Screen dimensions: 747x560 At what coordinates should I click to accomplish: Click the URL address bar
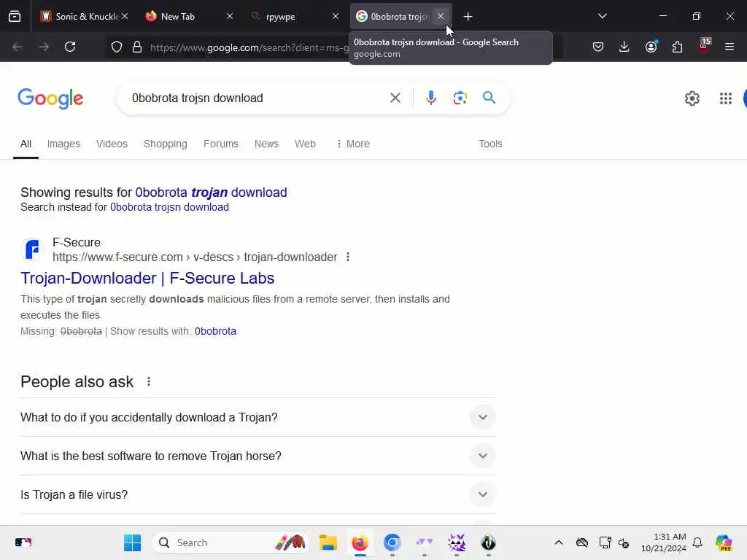248,47
